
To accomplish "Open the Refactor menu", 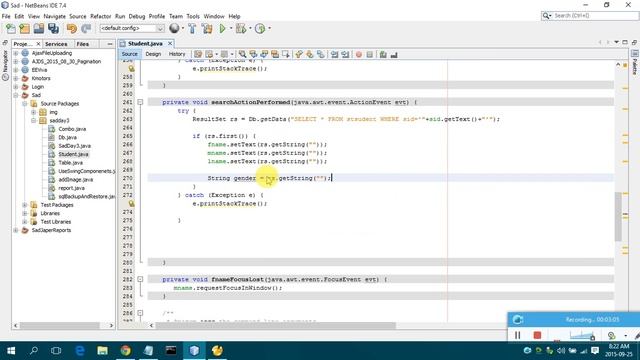I will 100,16.
